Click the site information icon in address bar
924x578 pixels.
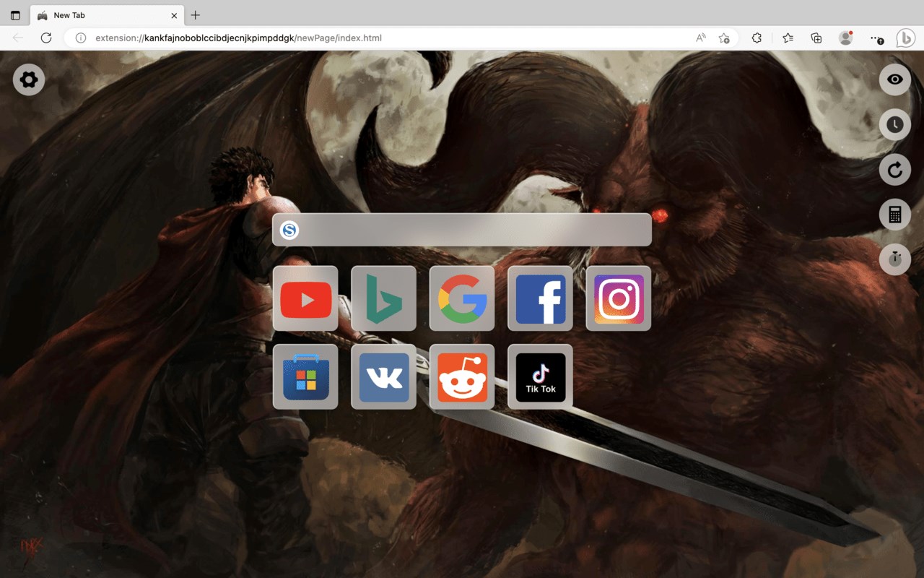81,38
